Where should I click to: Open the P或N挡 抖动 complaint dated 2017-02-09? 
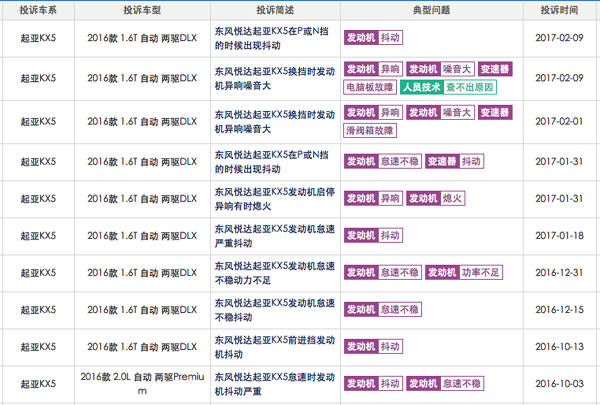272,38
